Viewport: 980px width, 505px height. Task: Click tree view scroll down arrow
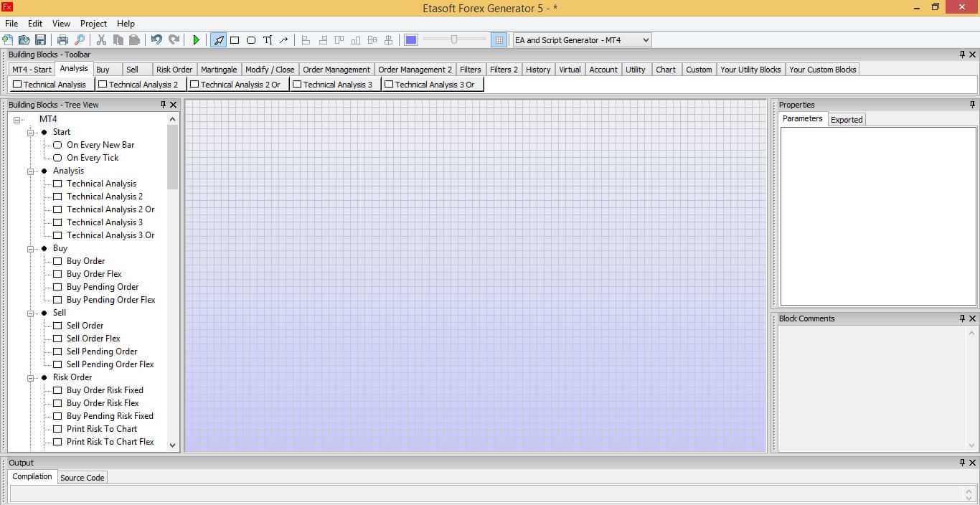[x=172, y=445]
